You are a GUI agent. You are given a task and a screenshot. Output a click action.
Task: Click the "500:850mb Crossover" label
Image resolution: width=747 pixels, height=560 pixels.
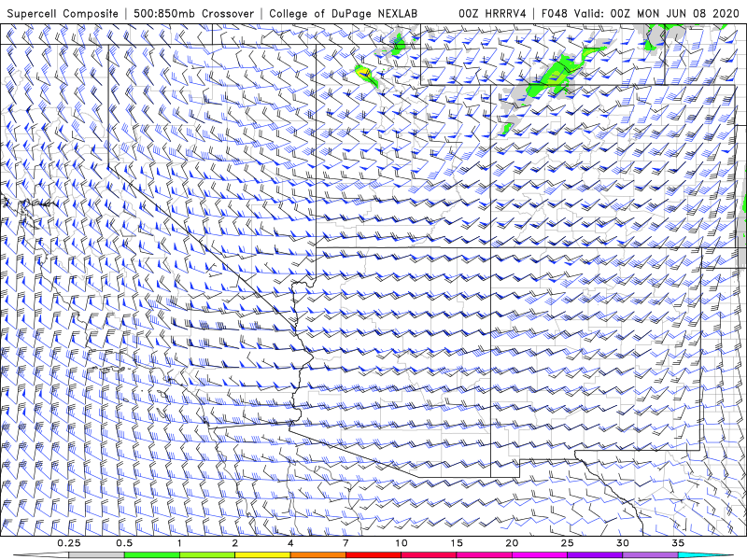[194, 13]
